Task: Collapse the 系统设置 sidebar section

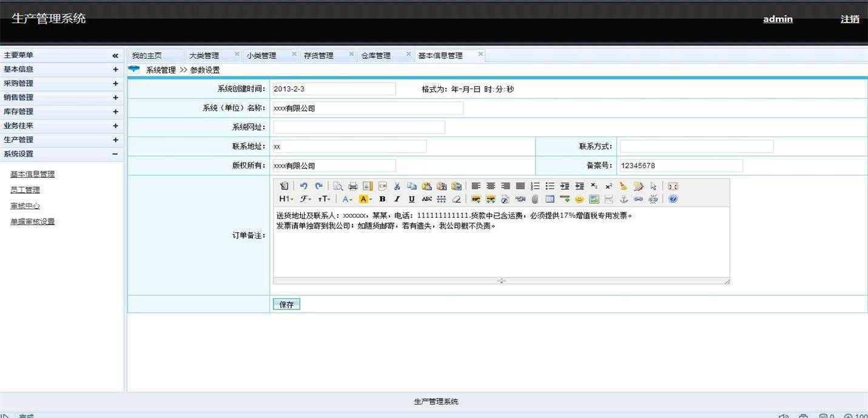Action: click(x=115, y=154)
